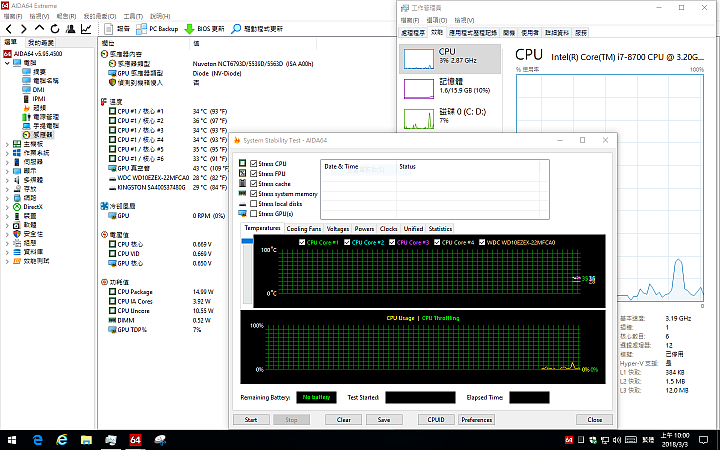Open Internet Explorer from the taskbar

click(x=62, y=440)
